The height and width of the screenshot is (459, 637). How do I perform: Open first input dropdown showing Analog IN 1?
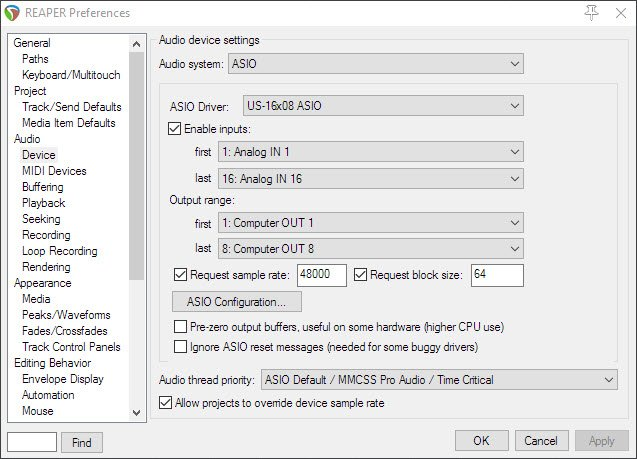(x=371, y=152)
